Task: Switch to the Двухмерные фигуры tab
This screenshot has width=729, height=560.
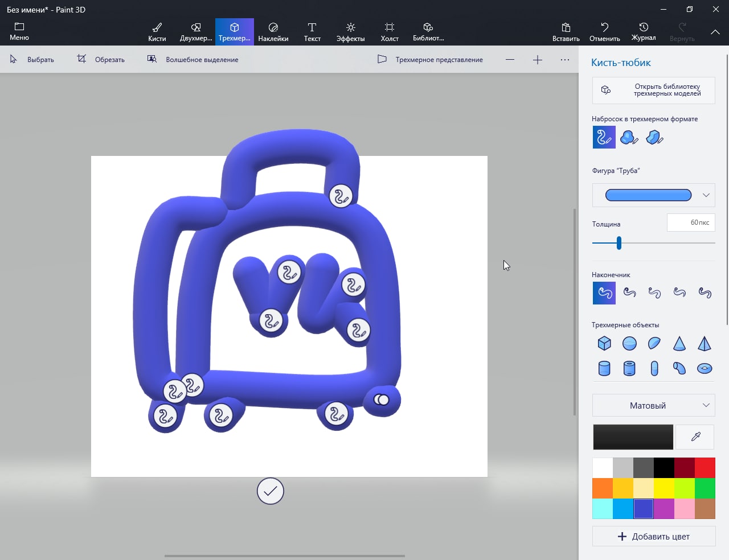Action: click(196, 32)
